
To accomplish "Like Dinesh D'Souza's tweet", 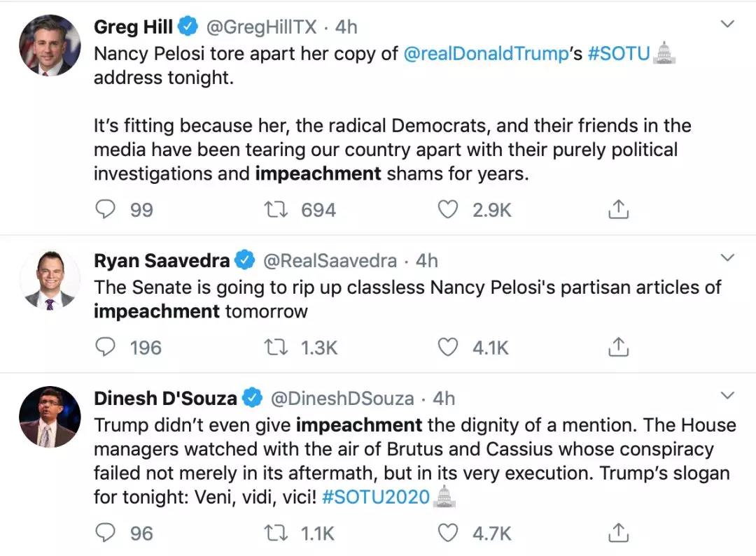I will (x=447, y=533).
